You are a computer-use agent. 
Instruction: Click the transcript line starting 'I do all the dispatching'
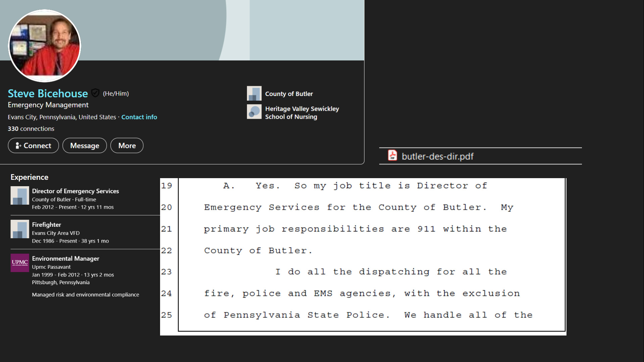[x=391, y=272]
